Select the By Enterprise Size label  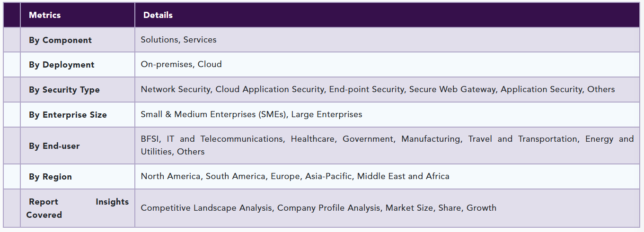68,115
